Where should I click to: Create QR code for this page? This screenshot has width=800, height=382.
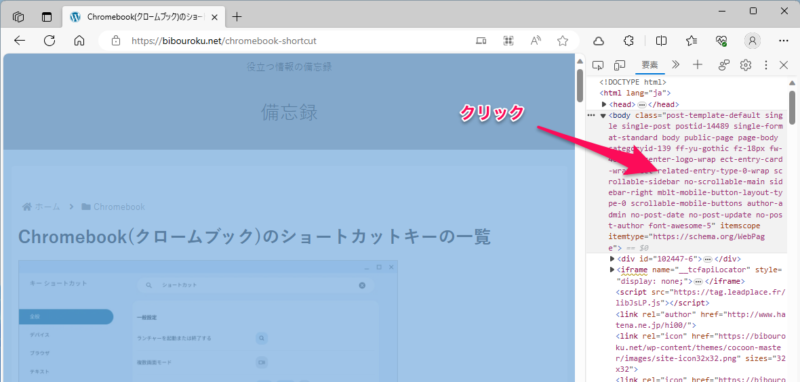[508, 41]
